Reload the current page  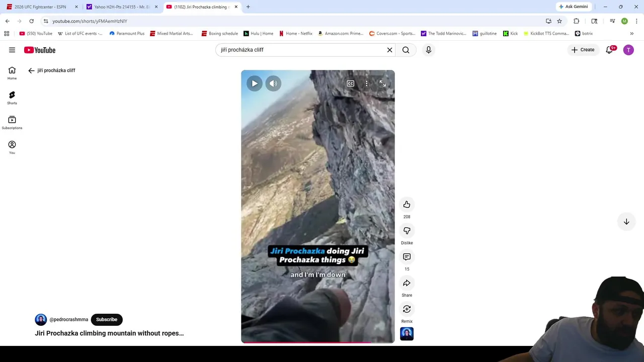coord(31,21)
